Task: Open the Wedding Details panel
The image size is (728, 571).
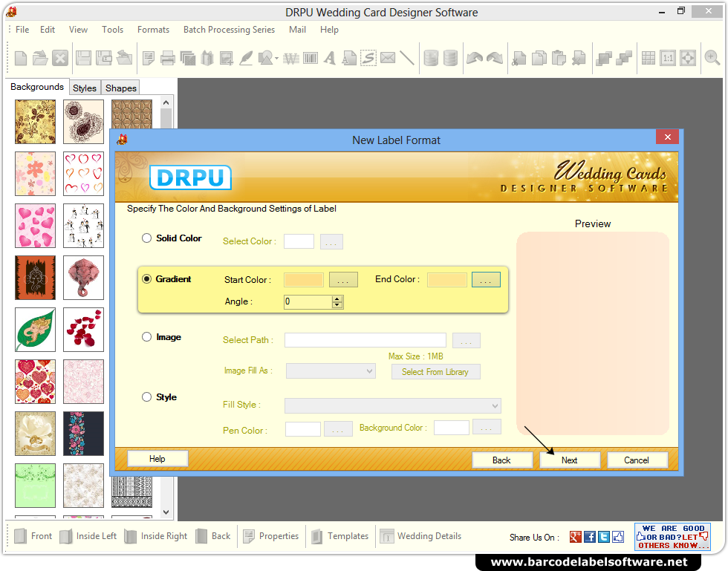Action: tap(420, 536)
